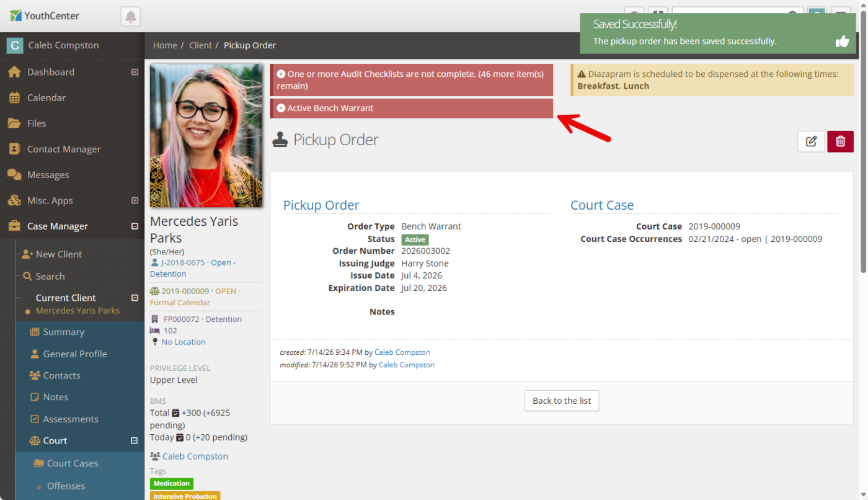Open room 102 link
The width and height of the screenshot is (868, 500).
tap(170, 331)
